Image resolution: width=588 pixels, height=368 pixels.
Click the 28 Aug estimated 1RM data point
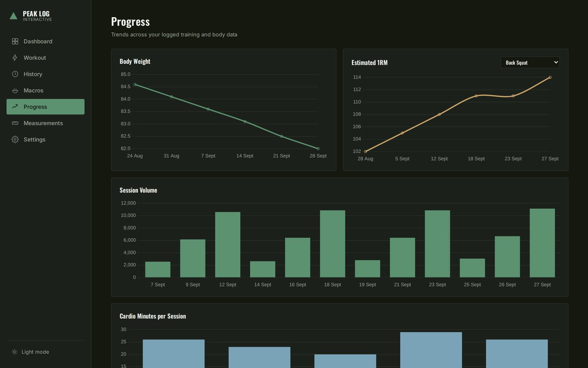coord(365,151)
